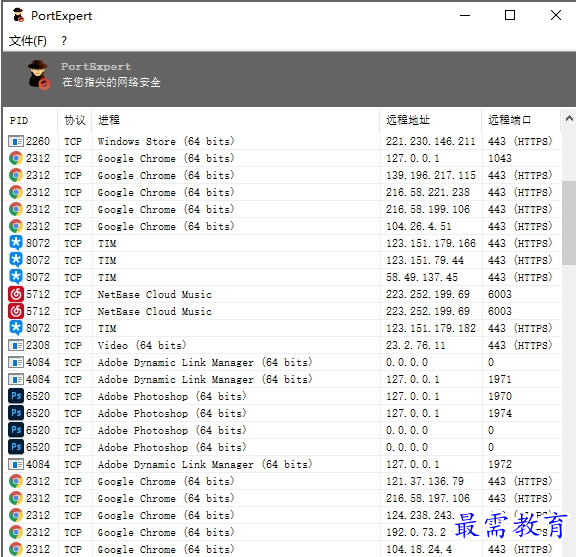The image size is (576, 557).
Task: Click the vertical scrollbar thumb
Action: point(569,222)
